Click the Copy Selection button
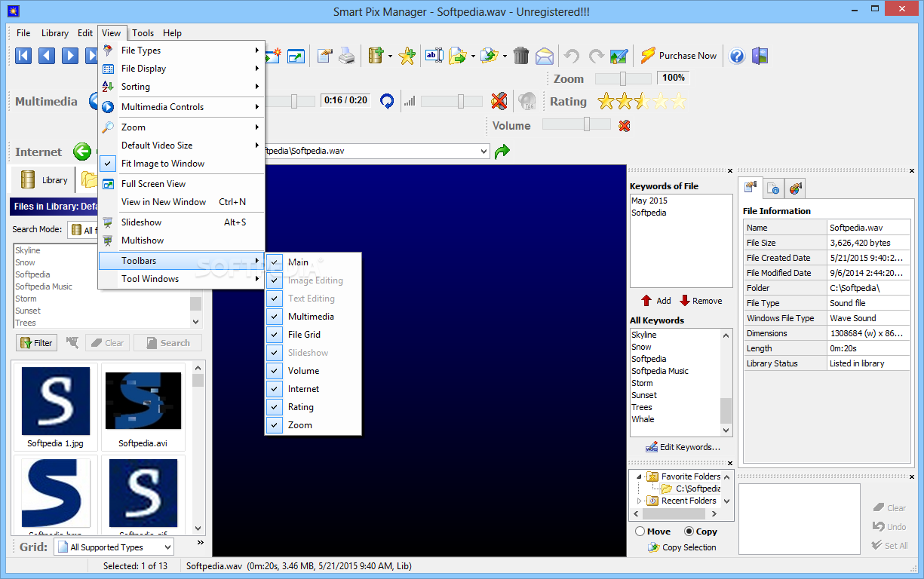The width and height of the screenshot is (924, 579). pyautogui.click(x=682, y=547)
